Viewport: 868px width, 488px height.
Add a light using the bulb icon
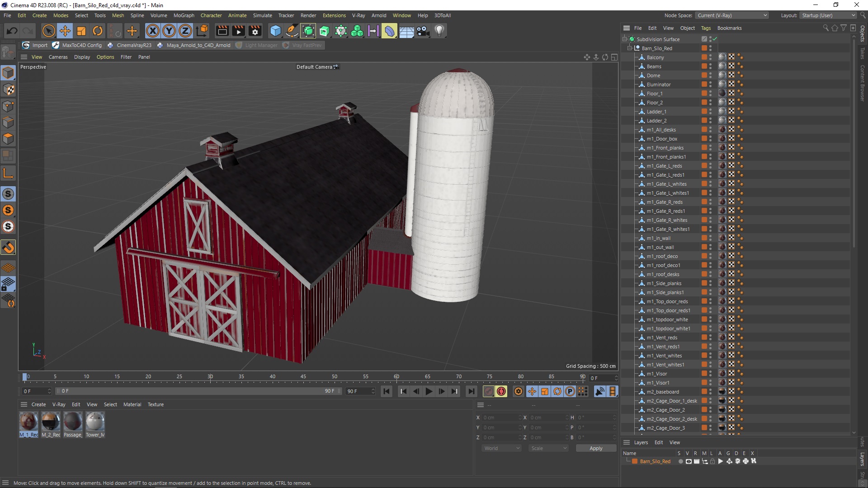[x=439, y=31]
